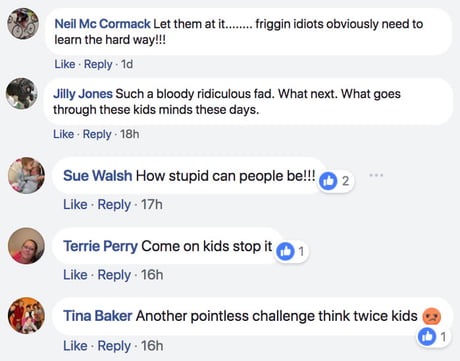Open Terrie Perry's avatar photo
Image resolution: width=460 pixels, height=361 pixels.
point(26,246)
